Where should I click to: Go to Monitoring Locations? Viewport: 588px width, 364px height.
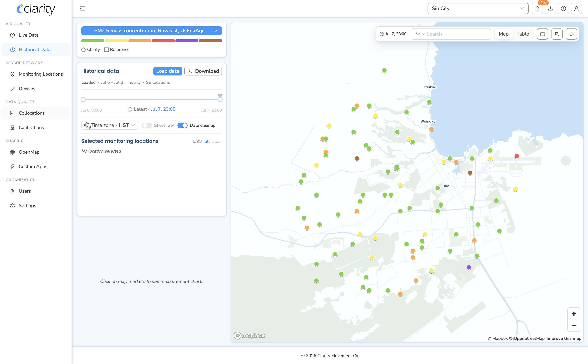(x=36, y=74)
